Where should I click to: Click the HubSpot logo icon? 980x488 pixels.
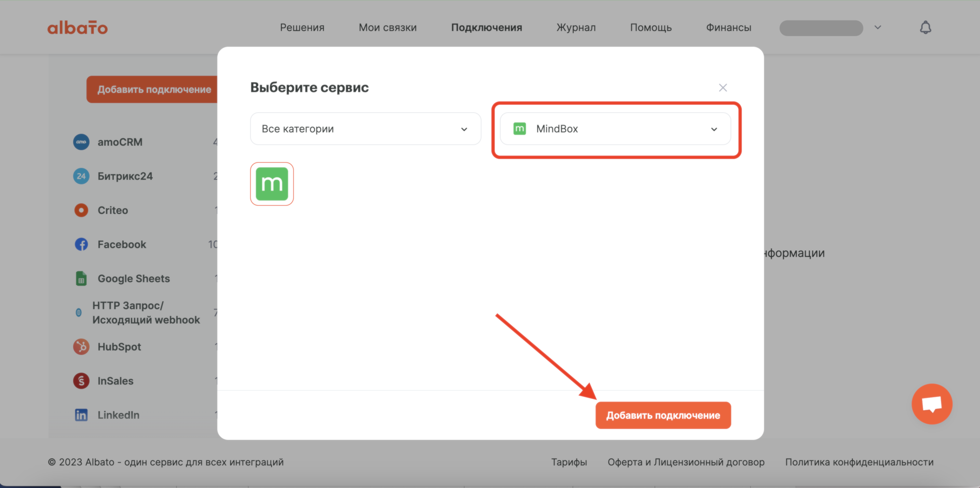pos(81,347)
